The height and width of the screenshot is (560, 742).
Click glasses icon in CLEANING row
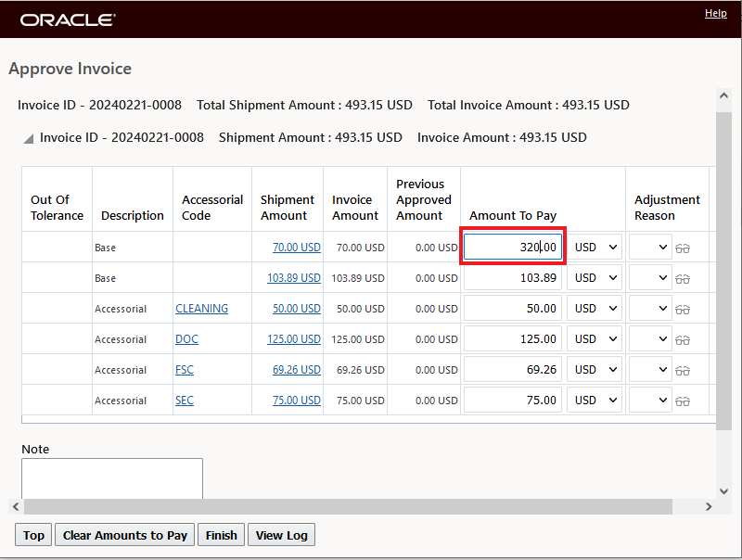pos(683,310)
